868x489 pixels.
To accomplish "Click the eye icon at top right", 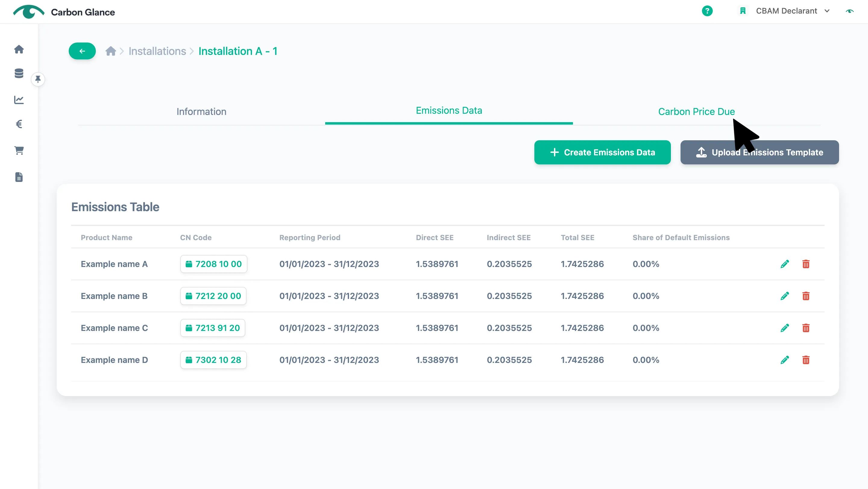I will click(x=850, y=11).
